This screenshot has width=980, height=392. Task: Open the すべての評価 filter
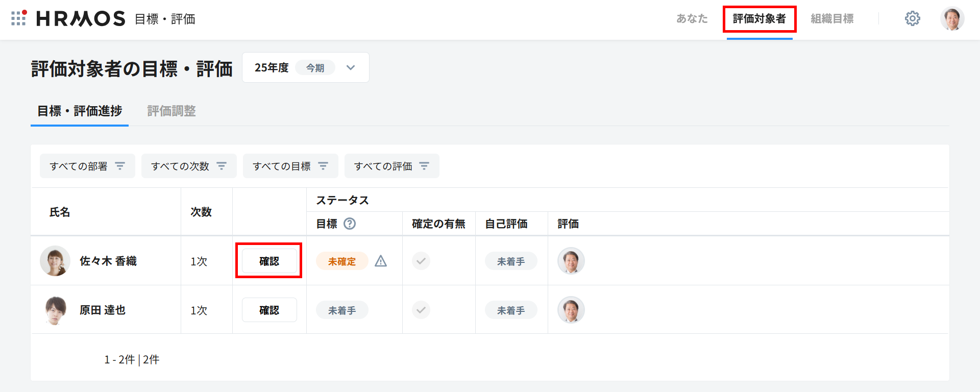391,166
